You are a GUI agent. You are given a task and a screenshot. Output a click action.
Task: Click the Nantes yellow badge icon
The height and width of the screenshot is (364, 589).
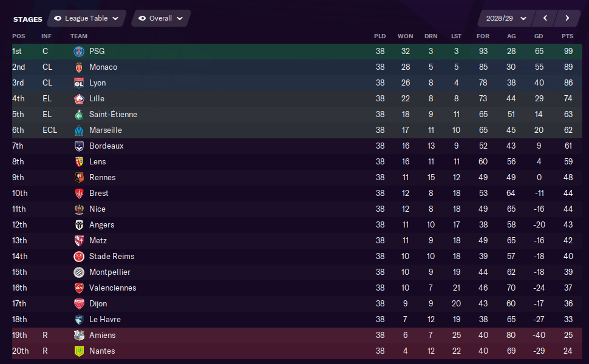coord(79,351)
